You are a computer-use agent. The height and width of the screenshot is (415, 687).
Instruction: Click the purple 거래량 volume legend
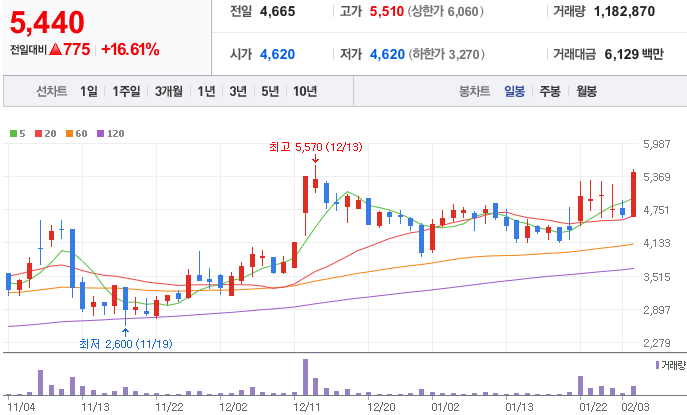[x=670, y=365]
